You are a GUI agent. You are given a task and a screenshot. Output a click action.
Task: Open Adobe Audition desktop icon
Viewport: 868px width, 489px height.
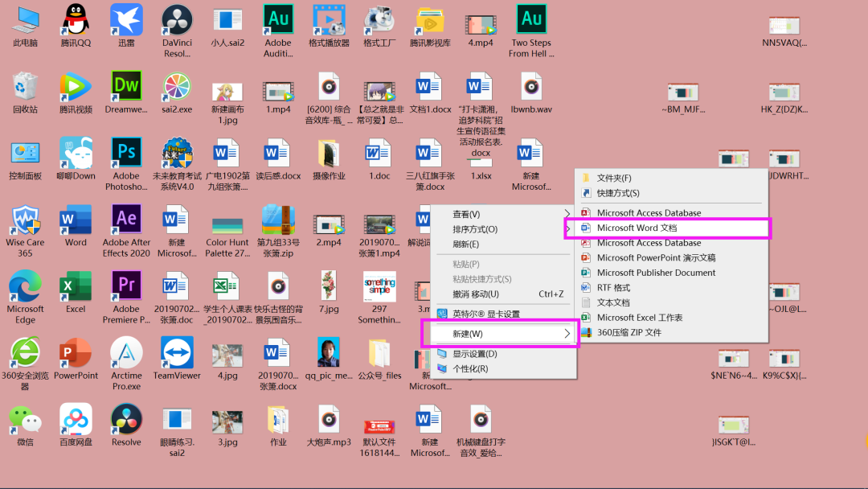278,19
